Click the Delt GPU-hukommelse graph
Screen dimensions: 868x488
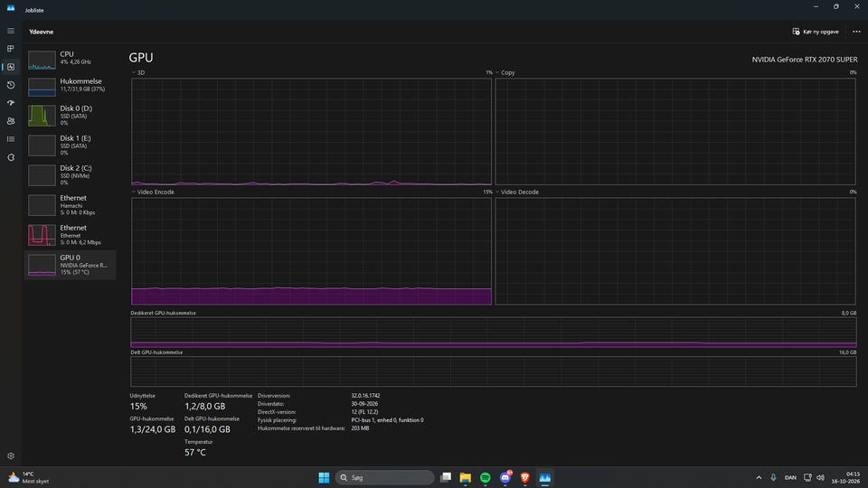(494, 371)
